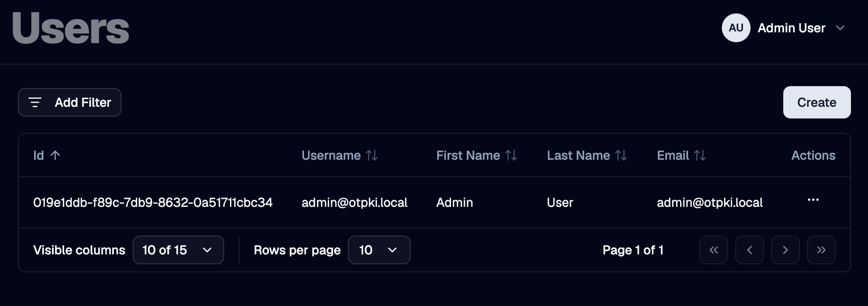Click the Email cell admin@otpki.local

[x=709, y=202]
